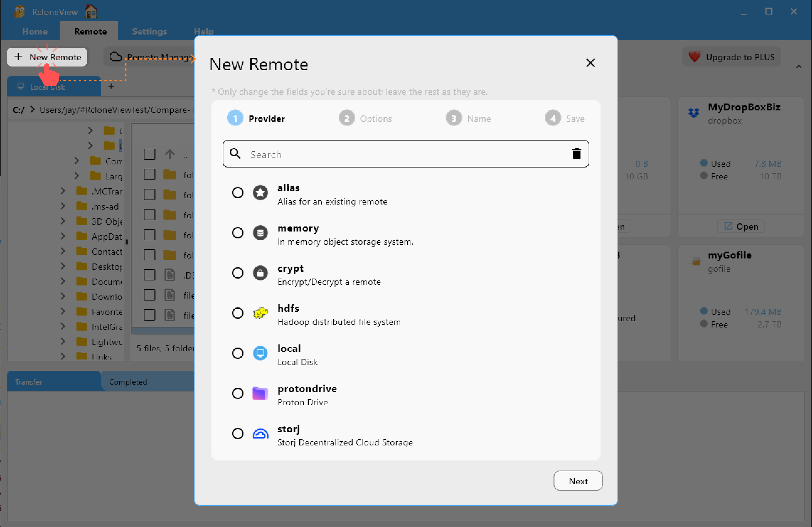This screenshot has width=812, height=527.
Task: Click the .DS file document icon
Action: (169, 275)
